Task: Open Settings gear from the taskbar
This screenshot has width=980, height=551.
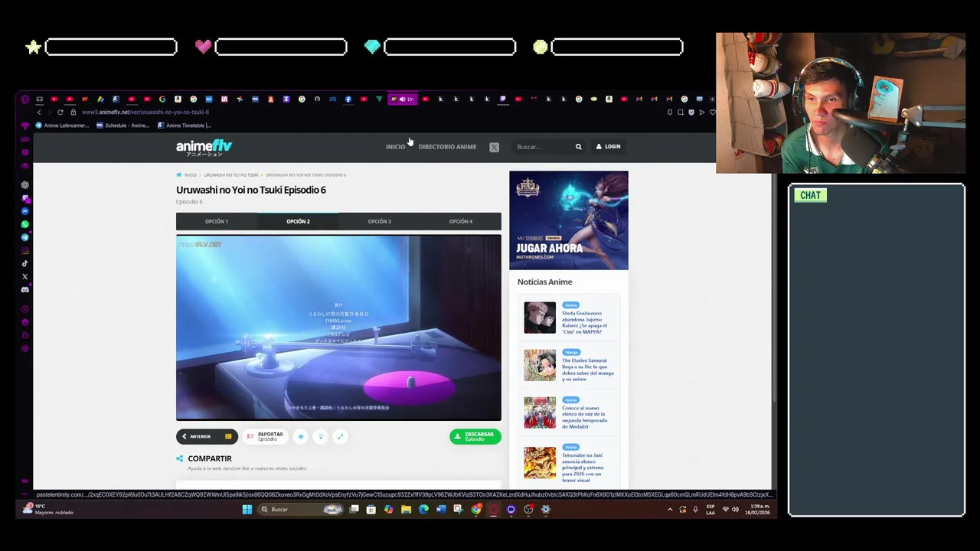Action: click(546, 510)
